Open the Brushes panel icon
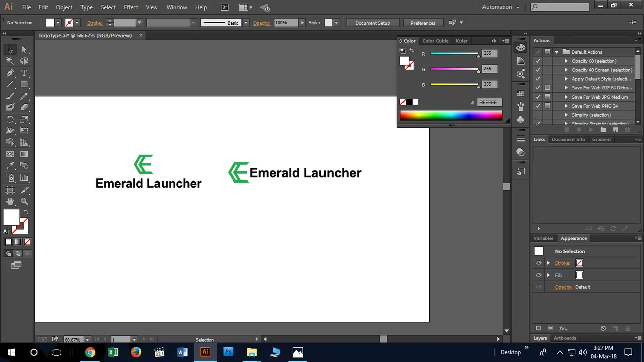Image resolution: width=644 pixels, height=362 pixels. click(x=521, y=107)
